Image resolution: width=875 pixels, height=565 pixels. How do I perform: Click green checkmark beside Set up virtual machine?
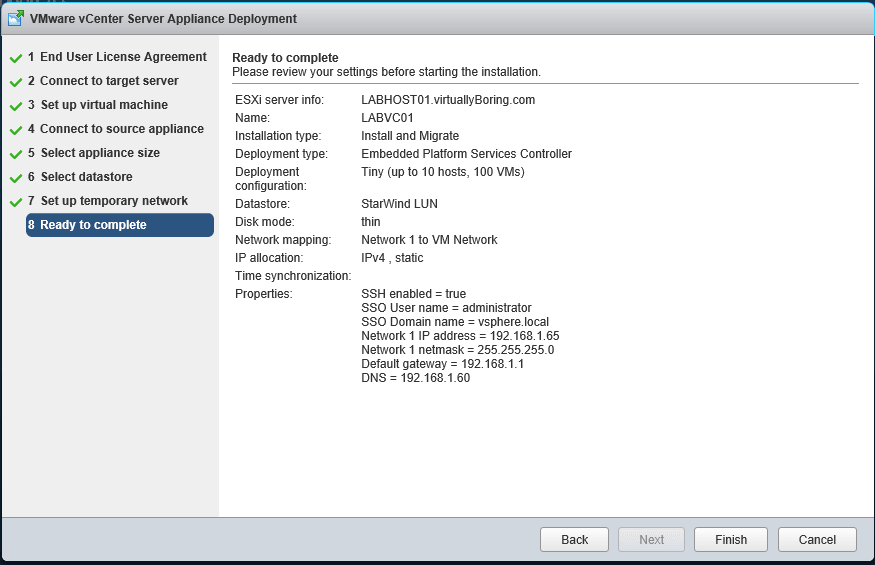click(16, 106)
